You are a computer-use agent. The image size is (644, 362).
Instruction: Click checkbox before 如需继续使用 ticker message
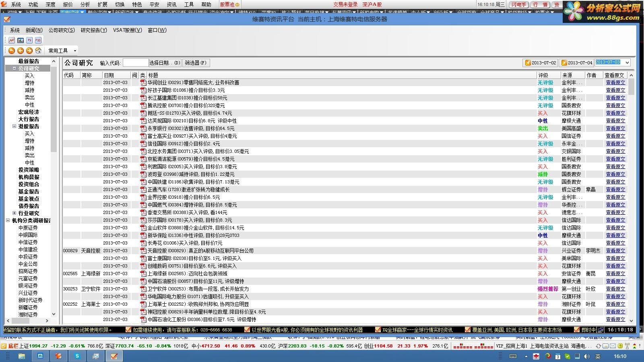coord(128,330)
